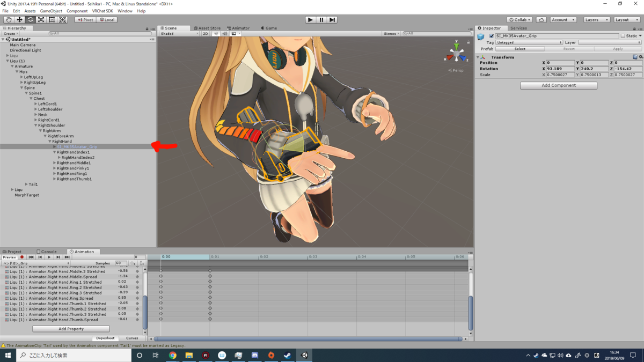Switch to the Animator tab
644x362 pixels.
coord(238,28)
